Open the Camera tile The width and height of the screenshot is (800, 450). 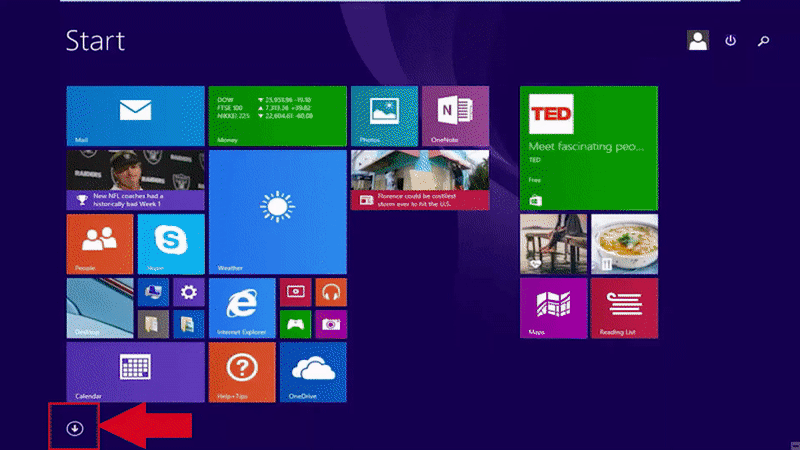[331, 324]
